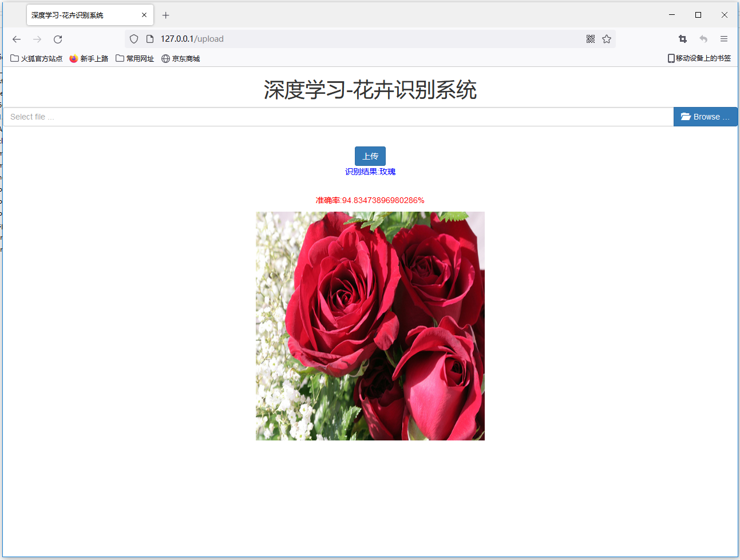Screen dimensions: 740x560
Task: Open the 新手上路 bookmark
Action: (x=89, y=58)
